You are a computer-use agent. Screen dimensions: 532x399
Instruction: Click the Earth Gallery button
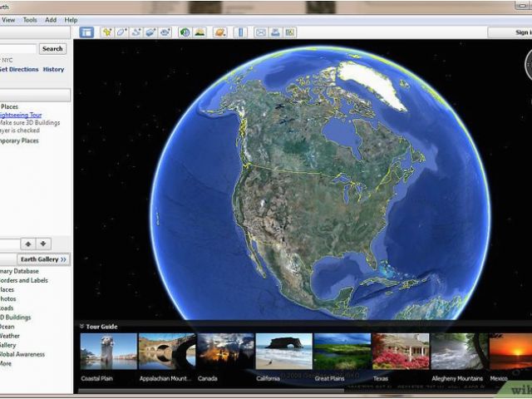(43, 259)
